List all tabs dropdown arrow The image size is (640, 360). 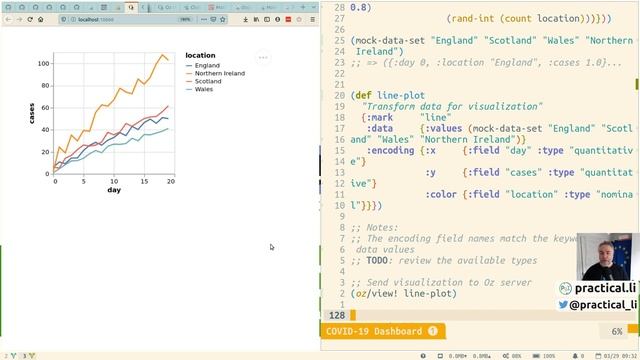tap(313, 7)
